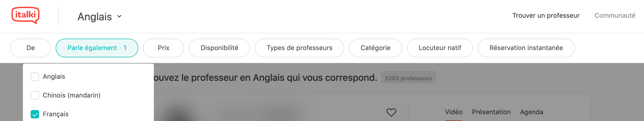The height and width of the screenshot is (121, 644).
Task: Open the Types de professeurs filter
Action: coord(299,48)
